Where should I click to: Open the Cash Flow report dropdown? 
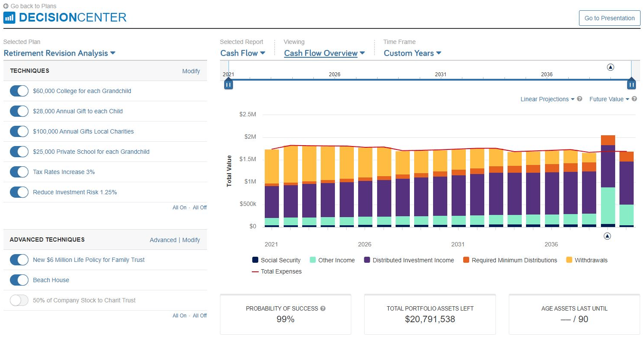point(243,53)
